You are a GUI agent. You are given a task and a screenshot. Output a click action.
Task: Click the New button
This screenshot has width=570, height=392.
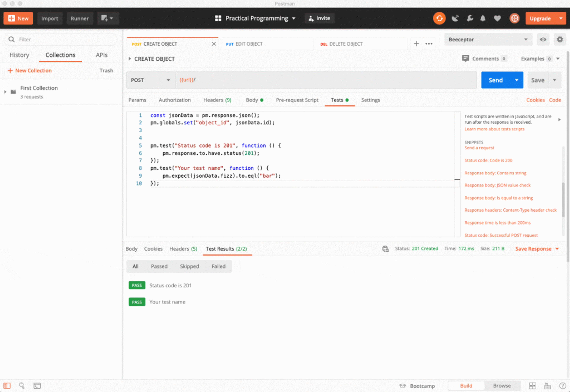[18, 18]
